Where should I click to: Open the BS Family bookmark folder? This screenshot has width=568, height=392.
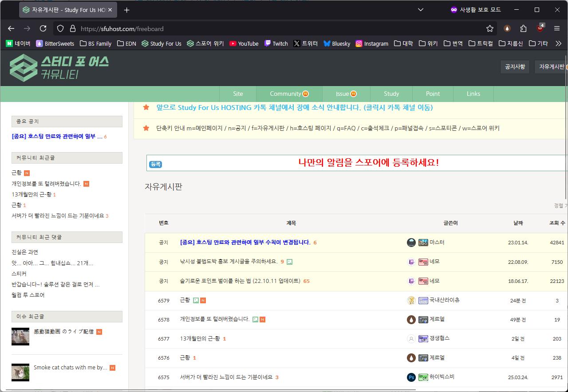[x=95, y=43]
